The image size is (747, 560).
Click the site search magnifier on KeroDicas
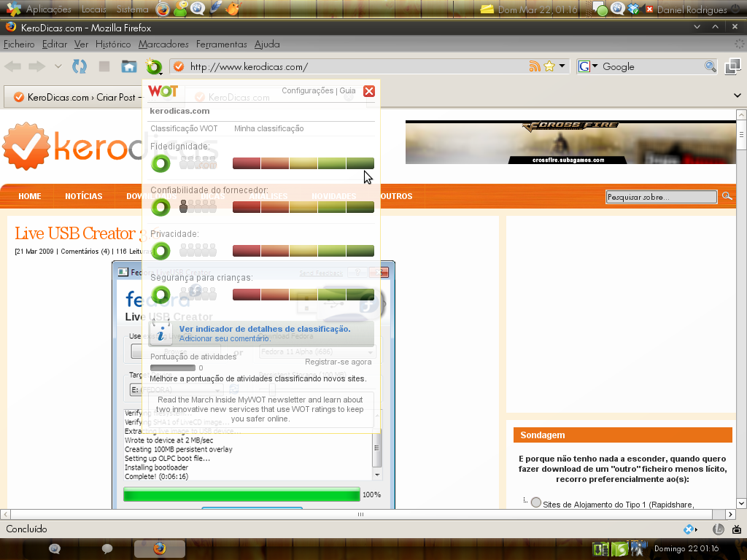click(x=727, y=196)
